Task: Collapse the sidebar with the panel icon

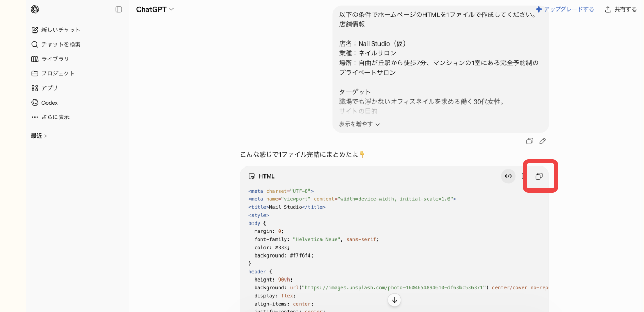Action: [x=119, y=9]
